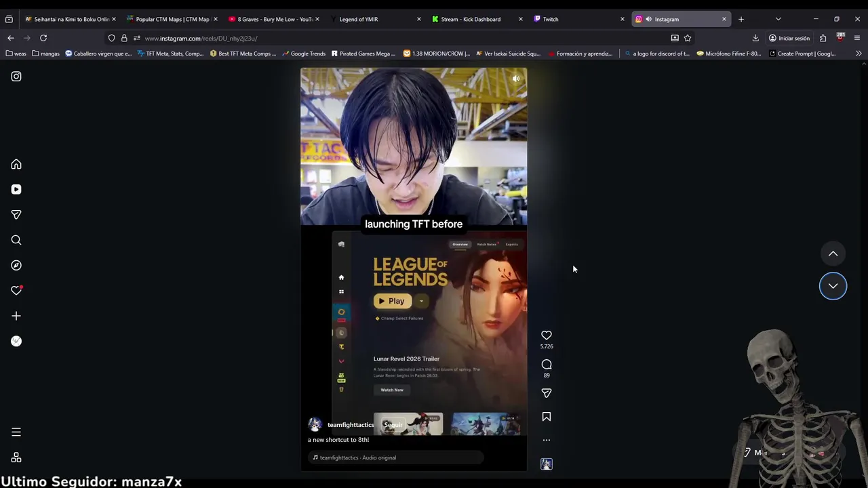The height and width of the screenshot is (488, 868).
Task: Open the Search magnifier in sidebar
Action: (x=16, y=240)
